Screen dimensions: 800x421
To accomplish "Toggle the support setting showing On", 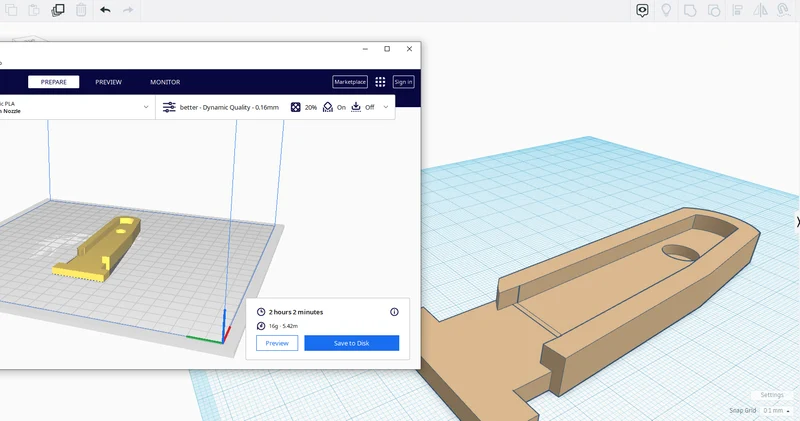I will [335, 107].
